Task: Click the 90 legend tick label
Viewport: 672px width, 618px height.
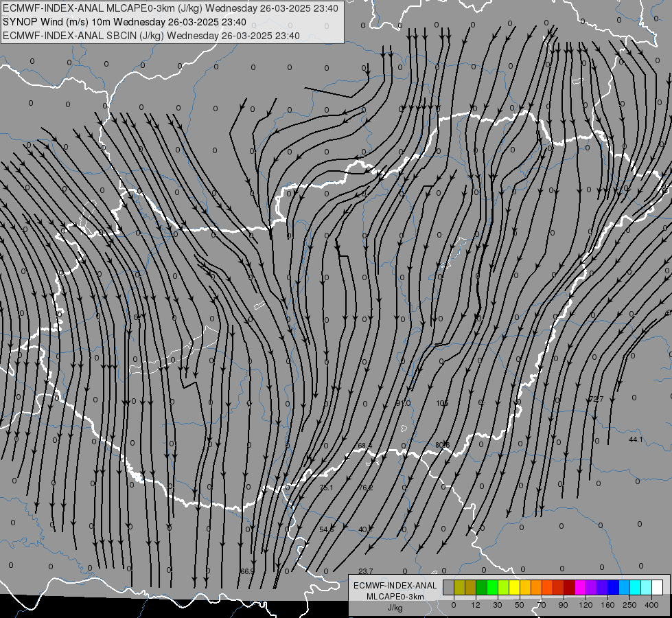Action: [x=563, y=605]
